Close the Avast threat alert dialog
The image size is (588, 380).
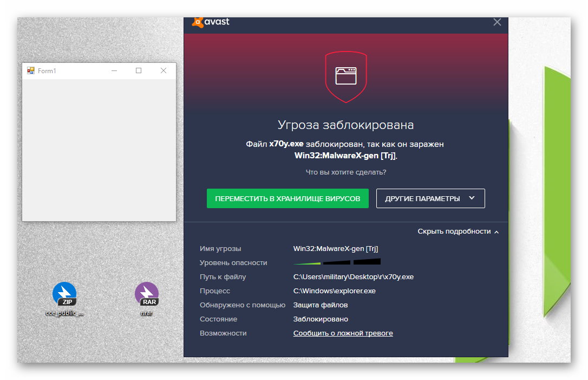pos(497,22)
